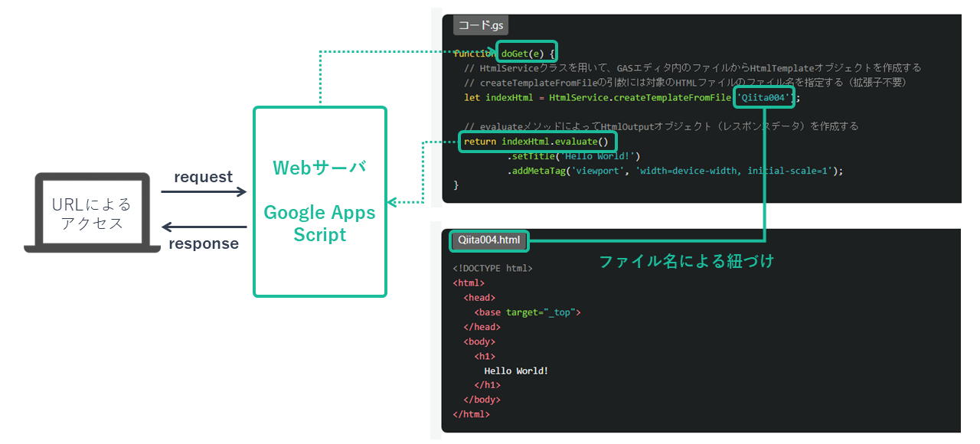The height and width of the screenshot is (444, 980).
Task: Click the request arrow pointing to the server
Action: pos(203,190)
